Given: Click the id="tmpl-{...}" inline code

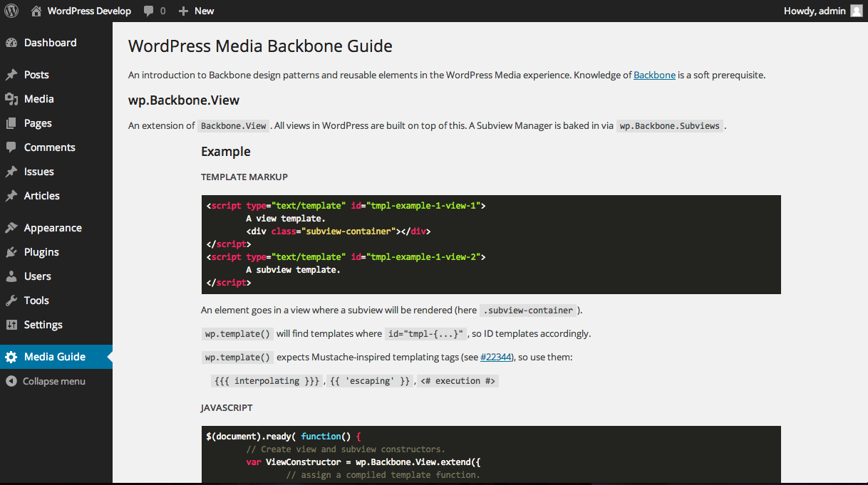Looking at the screenshot, I should coord(425,334).
